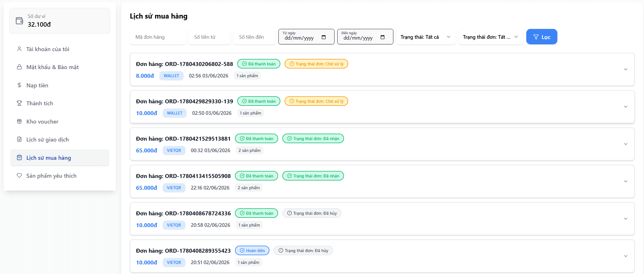
Task: Click the Hoàn tiền badge on order 355423
Action: (x=252, y=250)
